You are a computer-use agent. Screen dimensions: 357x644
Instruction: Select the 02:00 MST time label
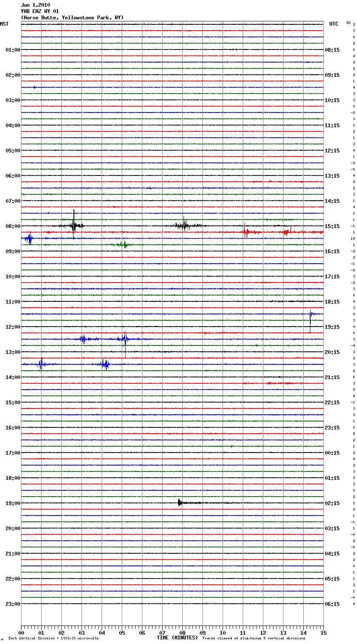coord(13,75)
